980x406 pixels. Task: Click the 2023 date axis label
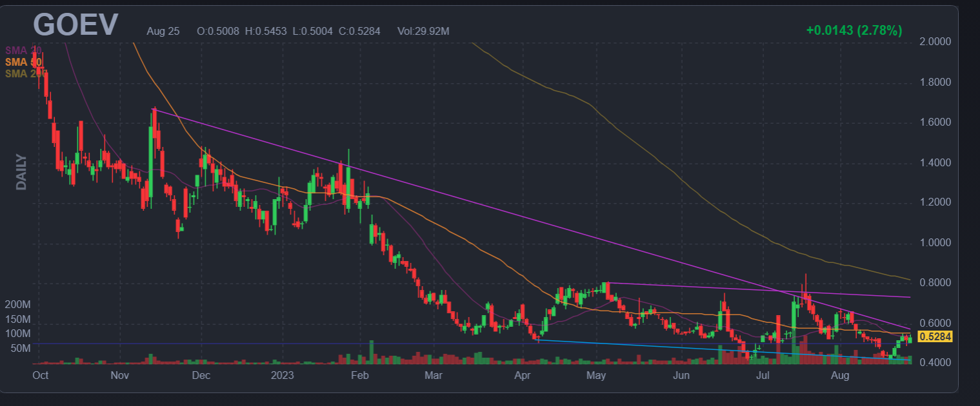point(283,375)
